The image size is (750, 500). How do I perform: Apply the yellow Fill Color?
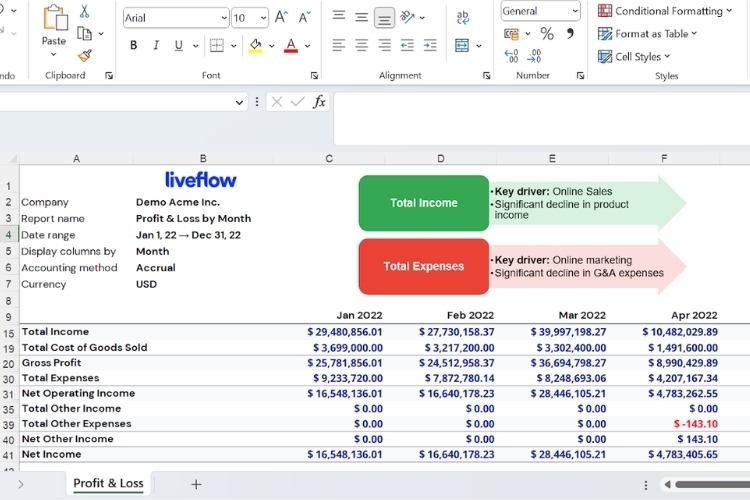tap(255, 45)
